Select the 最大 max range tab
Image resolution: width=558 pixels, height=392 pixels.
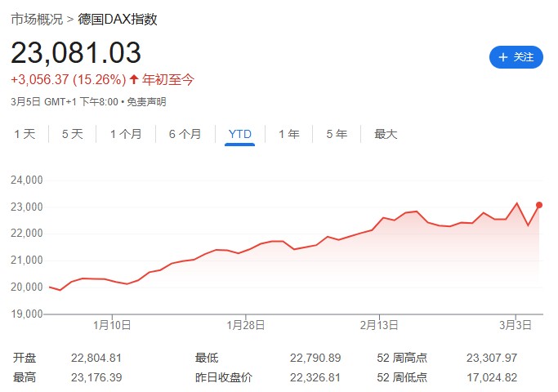click(x=386, y=134)
